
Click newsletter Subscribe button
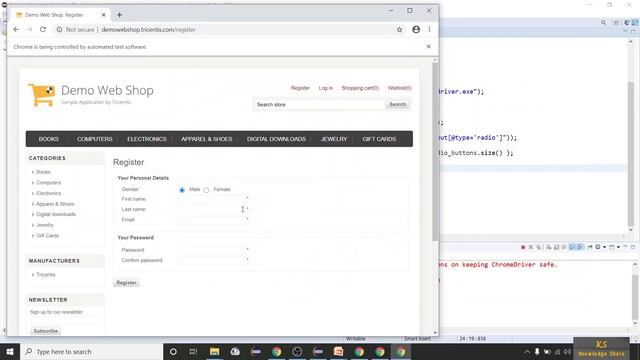pos(46,331)
